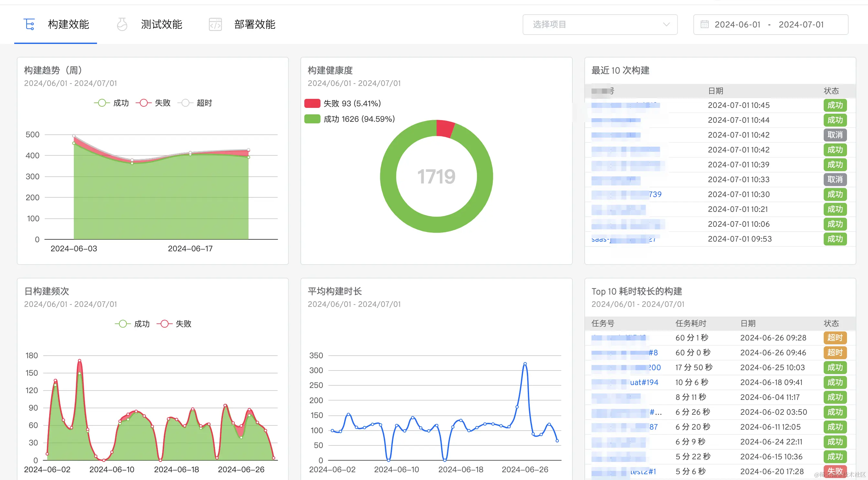Click the red 失败 93 legend swatch

click(312, 103)
